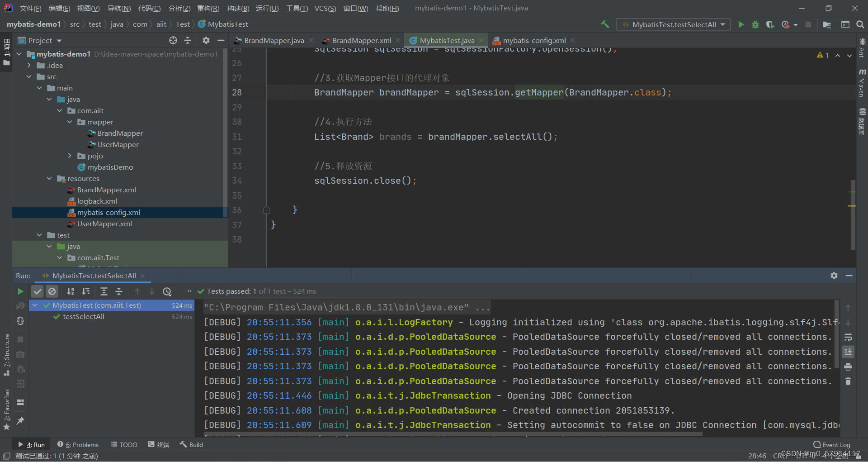This screenshot has height=462, width=868.
Task: Open Project Structure icon in toolbar
Action: pos(827,24)
